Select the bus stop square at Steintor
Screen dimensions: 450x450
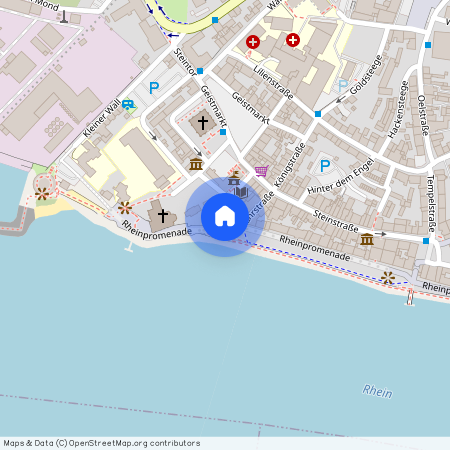(x=200, y=71)
